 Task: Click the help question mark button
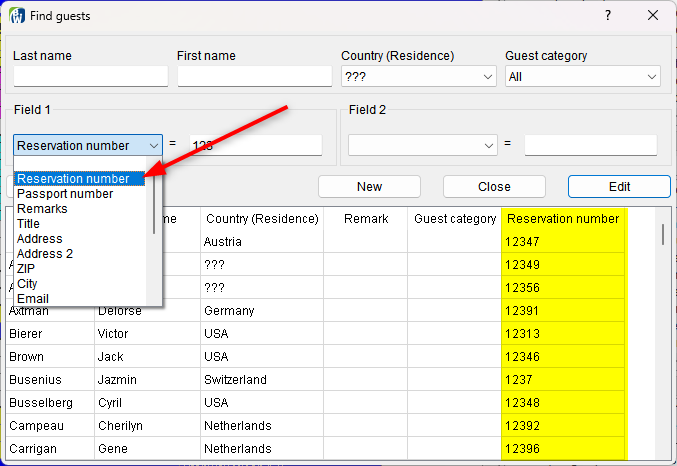pos(608,16)
